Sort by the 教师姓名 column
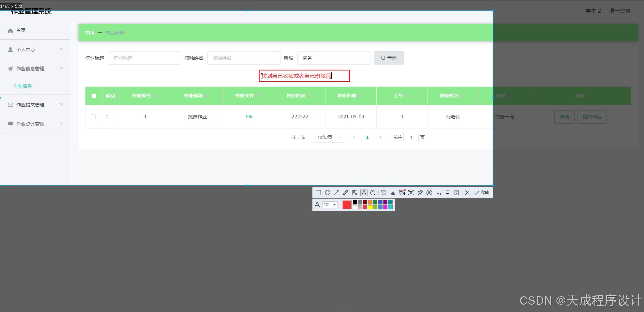This screenshot has width=644, height=312. point(463,96)
